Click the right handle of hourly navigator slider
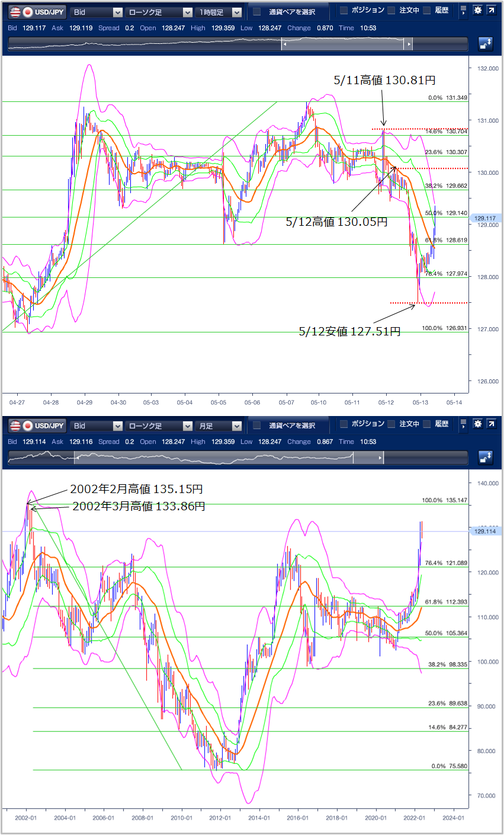The width and height of the screenshot is (504, 835). (x=408, y=44)
